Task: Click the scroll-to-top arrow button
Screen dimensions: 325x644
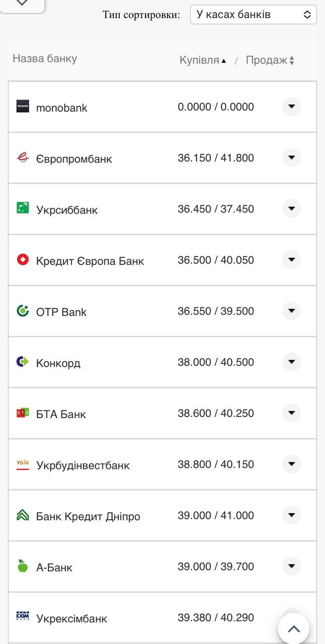Action: (293, 628)
